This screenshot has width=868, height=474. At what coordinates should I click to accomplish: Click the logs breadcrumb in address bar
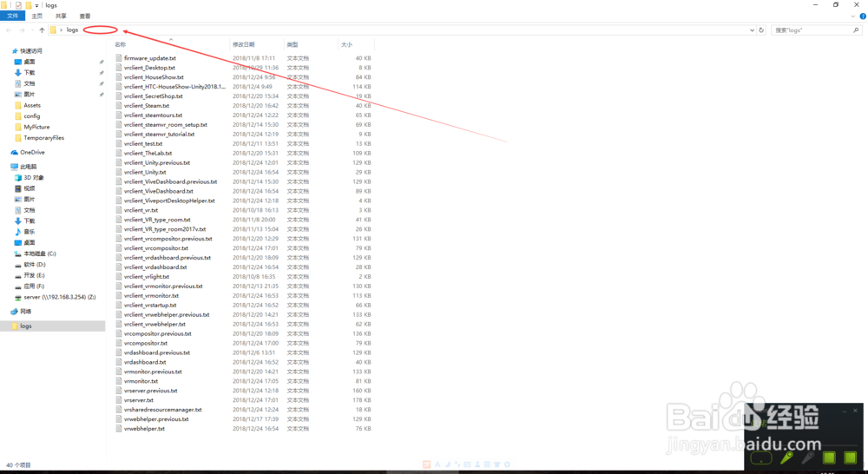click(x=73, y=30)
